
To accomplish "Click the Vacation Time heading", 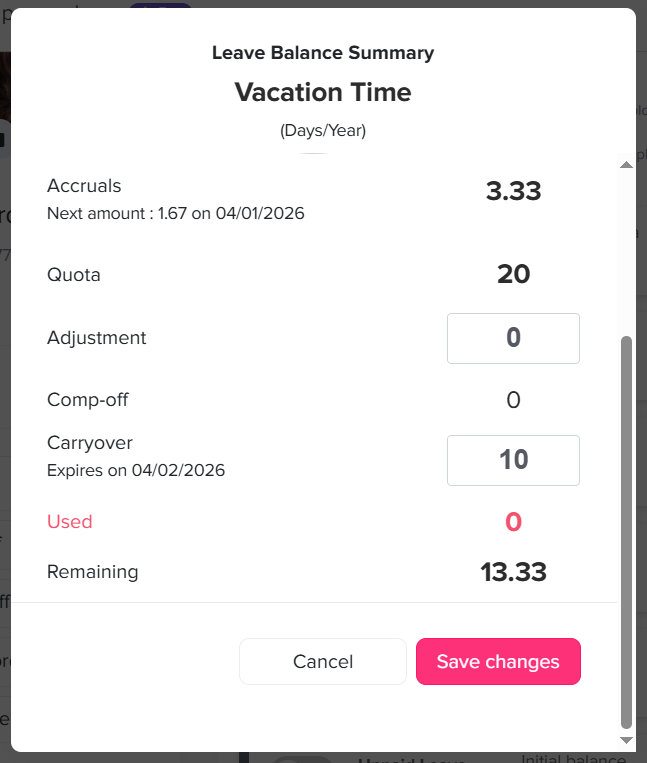I will [323, 93].
